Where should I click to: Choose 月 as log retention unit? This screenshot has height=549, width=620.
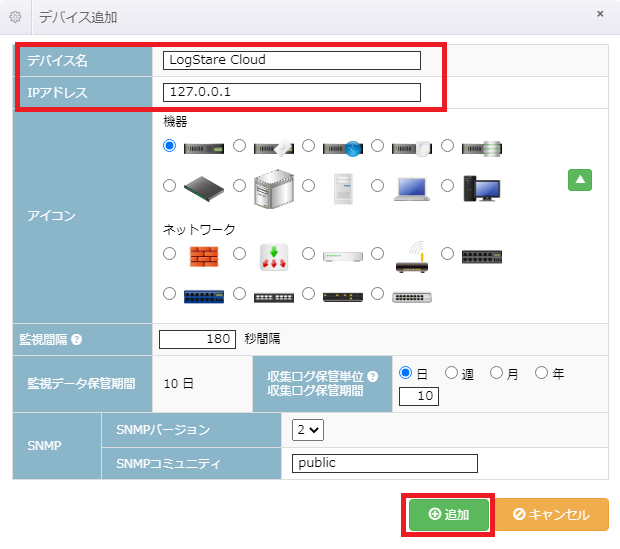coord(496,373)
